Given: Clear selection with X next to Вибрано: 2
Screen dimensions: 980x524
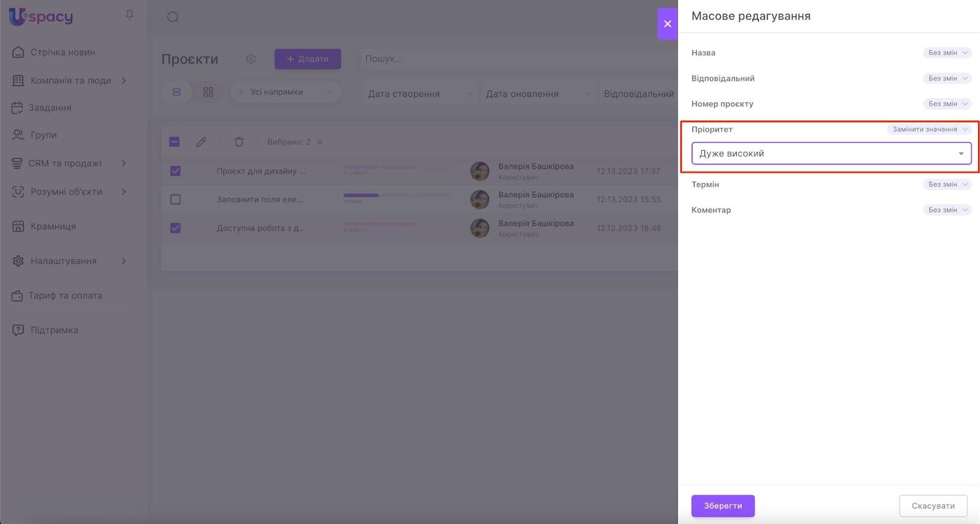Looking at the screenshot, I should [320, 142].
